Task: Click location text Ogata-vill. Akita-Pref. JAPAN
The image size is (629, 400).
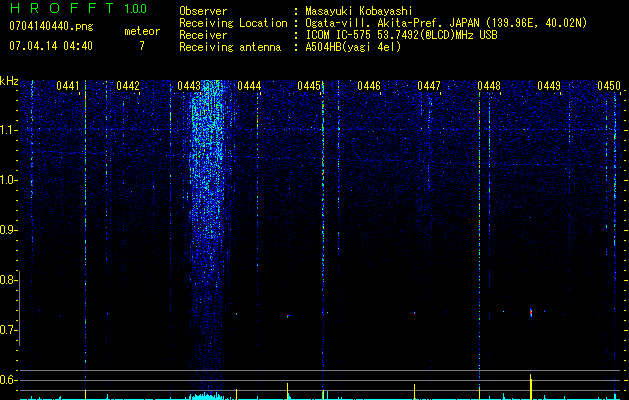Action: pyautogui.click(x=392, y=23)
